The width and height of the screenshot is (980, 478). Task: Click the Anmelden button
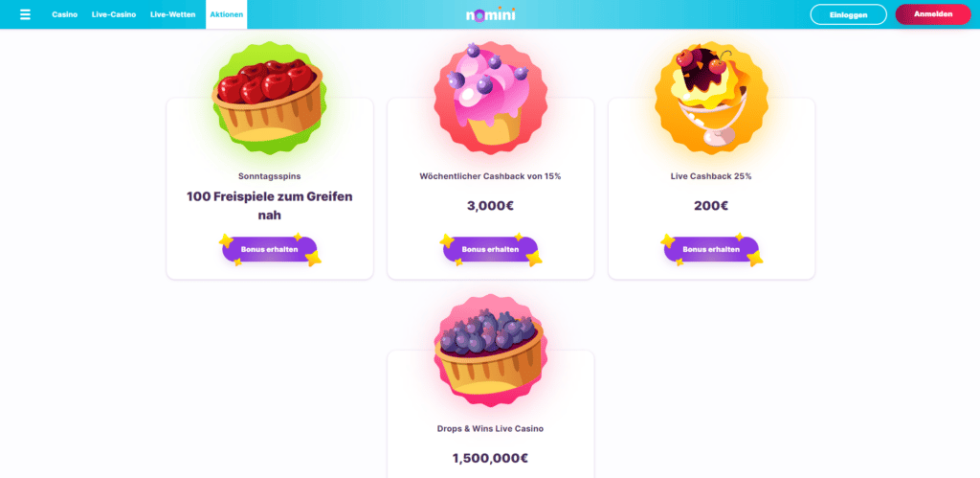click(x=933, y=14)
